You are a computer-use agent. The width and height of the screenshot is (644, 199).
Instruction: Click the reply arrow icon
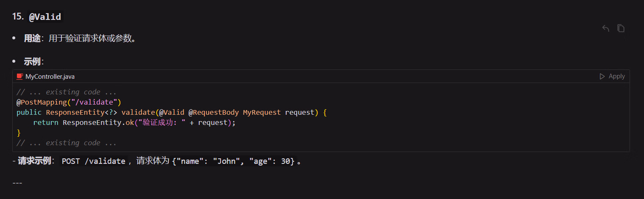click(605, 28)
